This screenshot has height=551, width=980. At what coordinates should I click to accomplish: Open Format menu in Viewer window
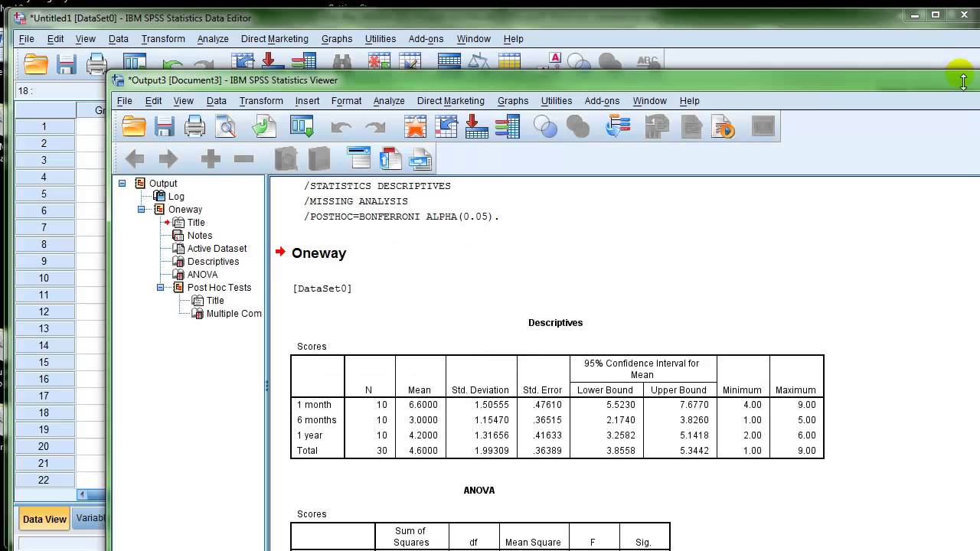coord(346,100)
